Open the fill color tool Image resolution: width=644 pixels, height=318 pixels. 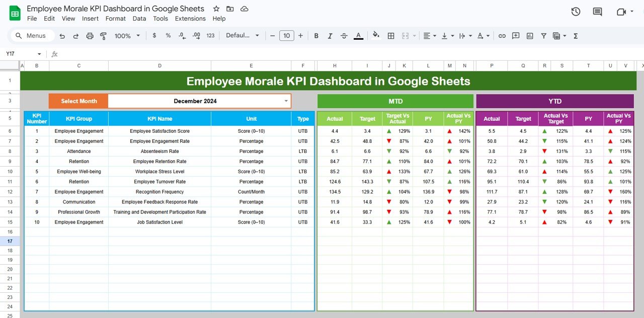(376, 36)
